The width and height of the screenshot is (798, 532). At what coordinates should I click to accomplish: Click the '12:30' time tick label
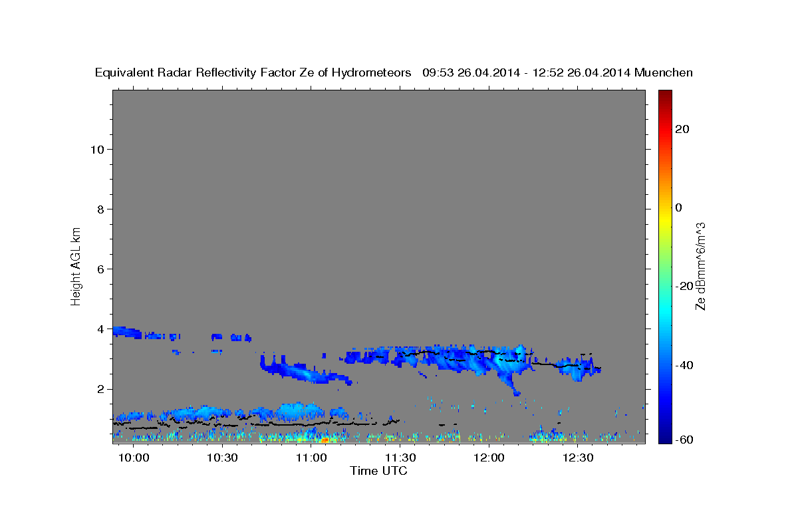578,458
